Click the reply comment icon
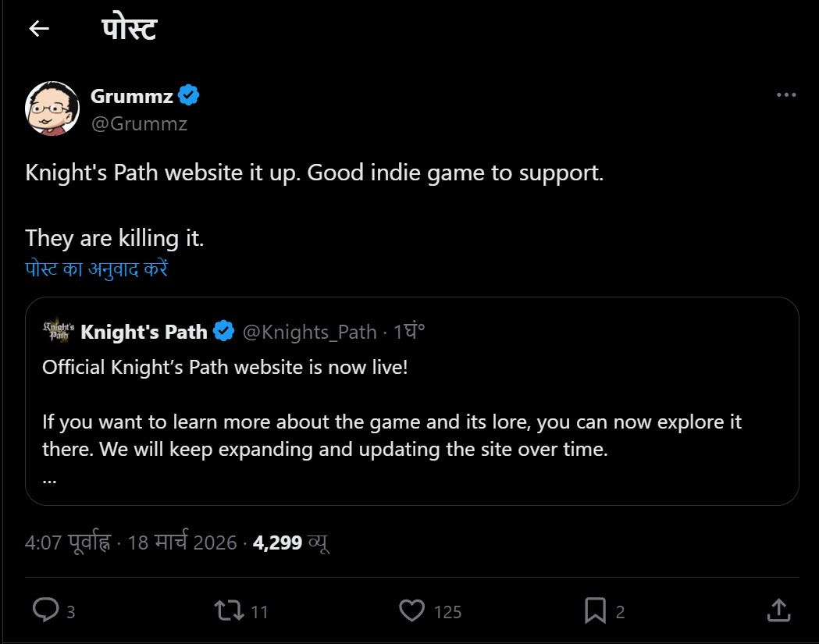Viewport: 819px width, 644px height. pyautogui.click(x=45, y=610)
